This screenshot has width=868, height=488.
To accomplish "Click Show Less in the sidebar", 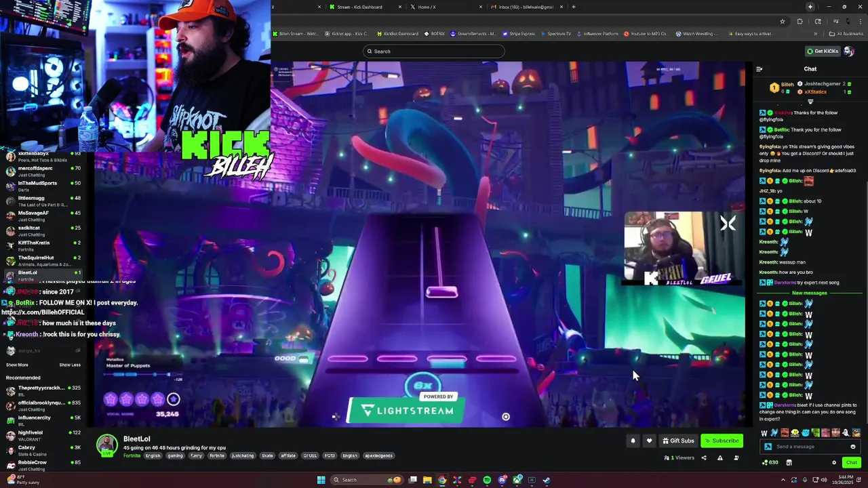I will [x=70, y=365].
